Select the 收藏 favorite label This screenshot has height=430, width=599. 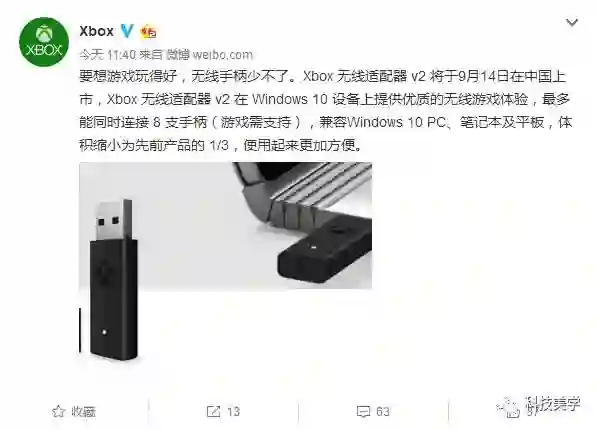click(83, 412)
